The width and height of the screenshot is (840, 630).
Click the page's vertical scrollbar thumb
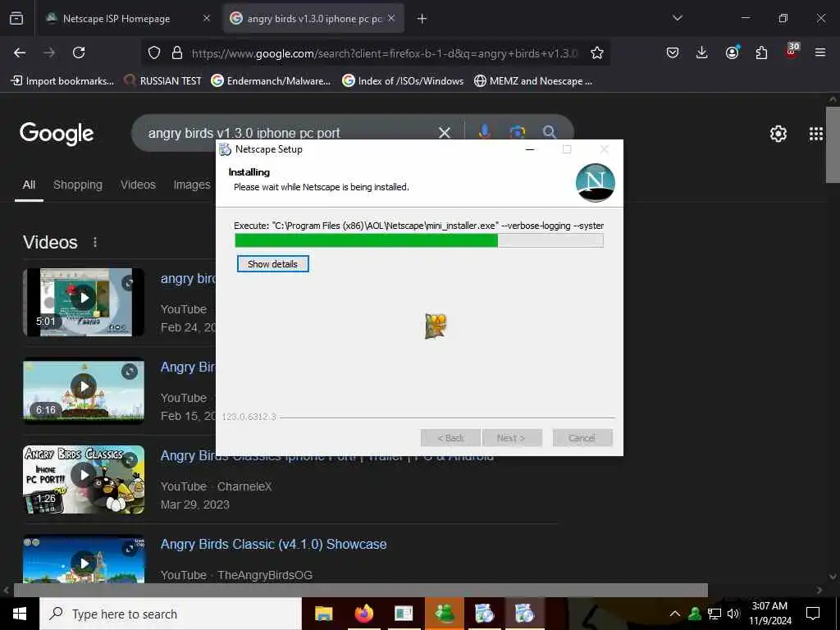[x=833, y=144]
